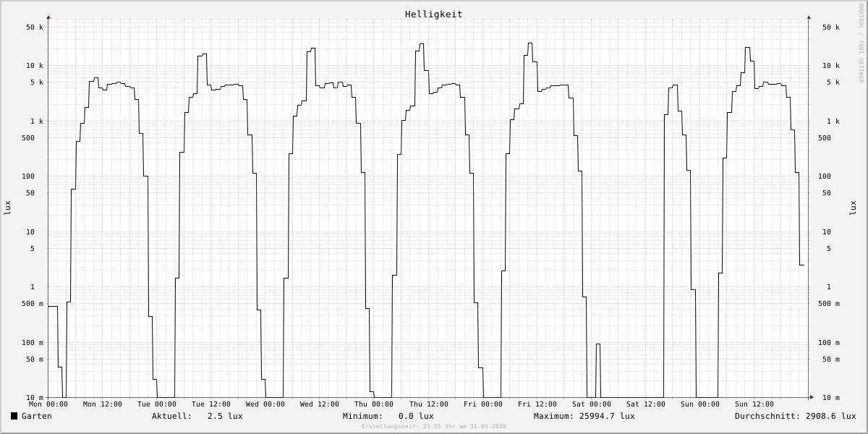Click the '500 m' label on the right axis
Viewport: 868px width, 434px height.
pyautogui.click(x=829, y=304)
